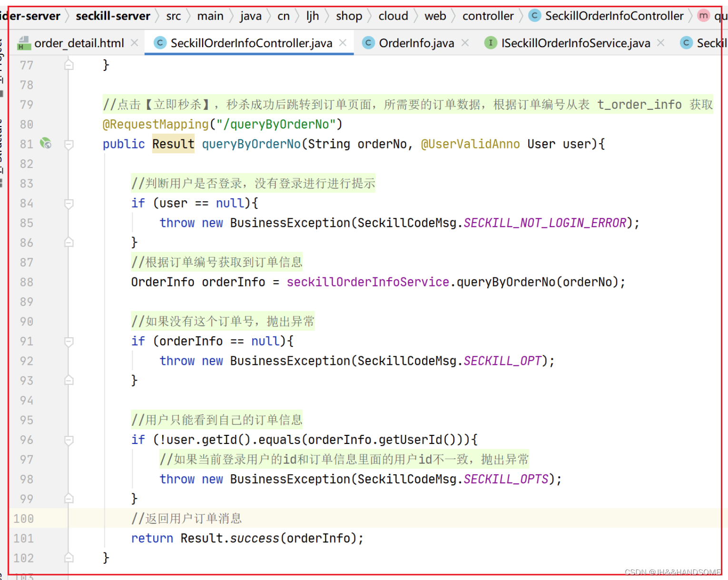728x580 pixels.
Task: Open the order_detail.html editor tab
Action: pyautogui.click(x=79, y=43)
